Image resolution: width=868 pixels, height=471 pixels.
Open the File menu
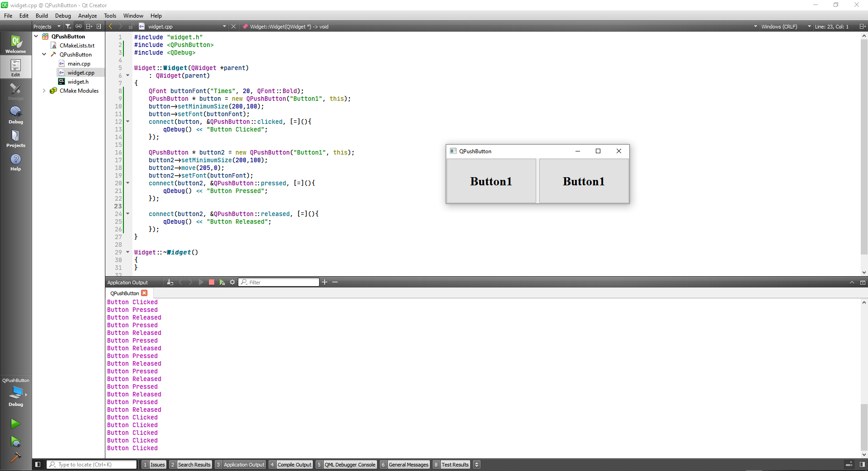coord(8,15)
